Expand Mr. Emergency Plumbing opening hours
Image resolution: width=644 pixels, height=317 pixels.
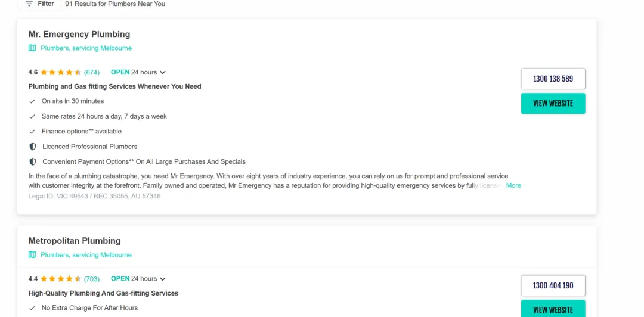pos(163,73)
